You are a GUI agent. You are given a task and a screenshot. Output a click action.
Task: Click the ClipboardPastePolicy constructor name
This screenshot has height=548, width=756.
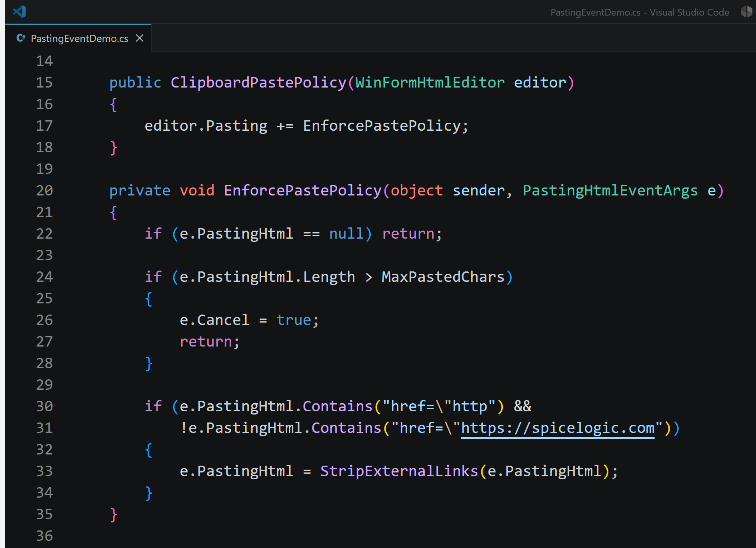coord(258,82)
